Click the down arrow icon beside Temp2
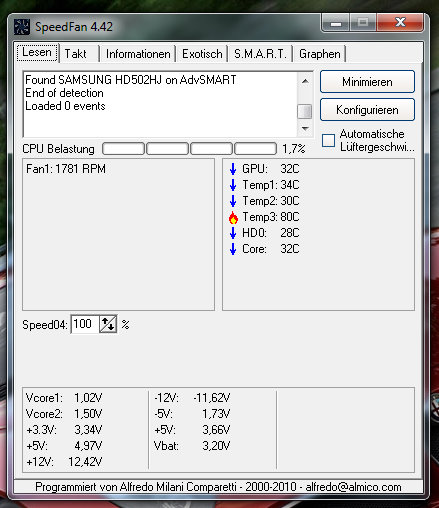 click(x=233, y=201)
